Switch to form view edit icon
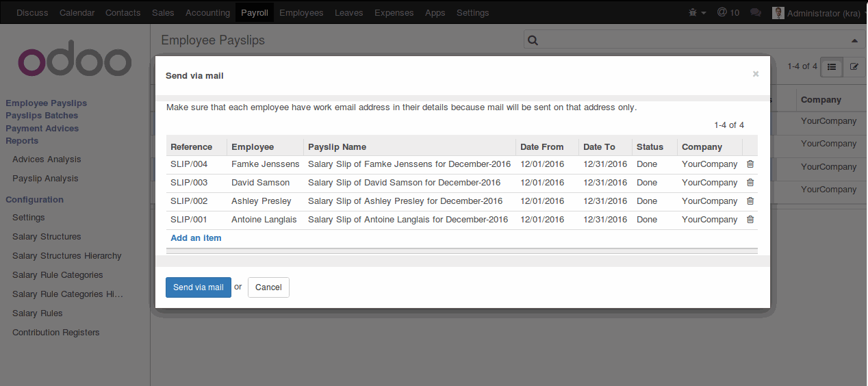The image size is (868, 386). 854,66
